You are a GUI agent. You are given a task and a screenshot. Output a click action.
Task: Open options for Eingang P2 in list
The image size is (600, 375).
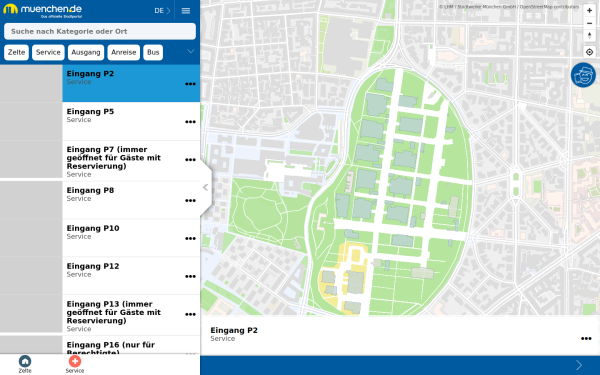coord(190,84)
